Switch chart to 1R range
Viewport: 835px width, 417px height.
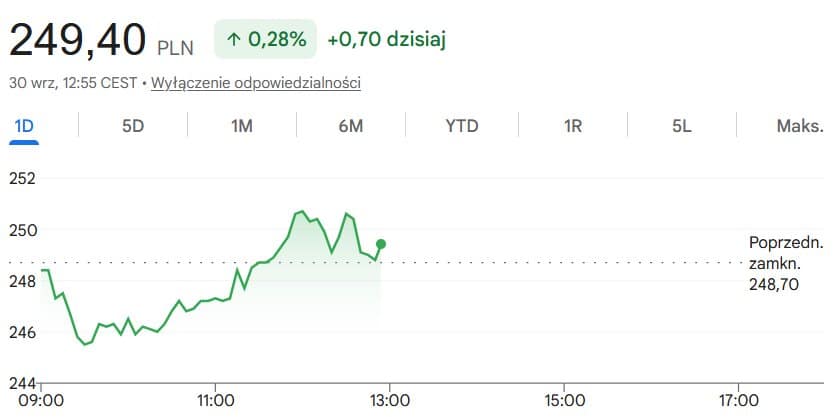pos(572,127)
